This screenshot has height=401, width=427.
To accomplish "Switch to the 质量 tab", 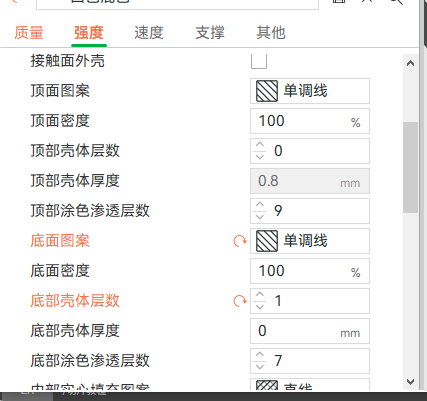I will [29, 33].
